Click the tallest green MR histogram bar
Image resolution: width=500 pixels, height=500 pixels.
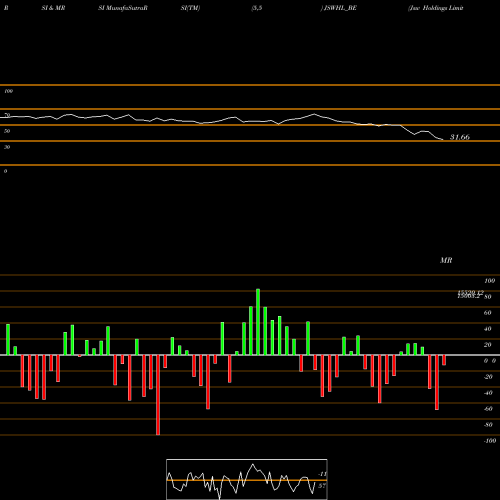pyautogui.click(x=258, y=322)
